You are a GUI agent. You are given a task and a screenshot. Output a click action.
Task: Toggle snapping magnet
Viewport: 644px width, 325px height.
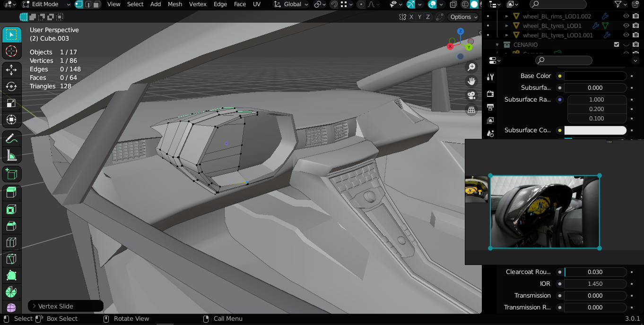tap(334, 4)
